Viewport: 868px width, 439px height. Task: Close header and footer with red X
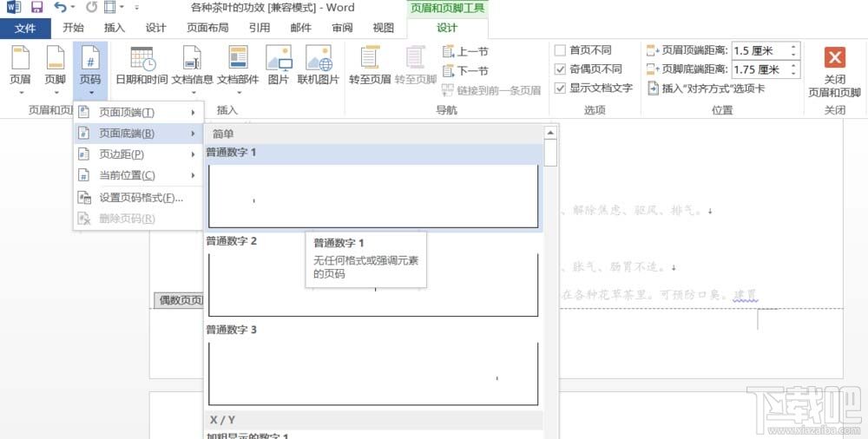coord(835,72)
